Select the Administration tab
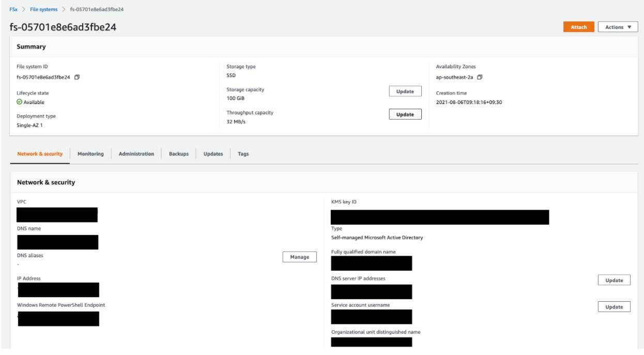Image resolution: width=644 pixels, height=355 pixels. pyautogui.click(x=136, y=154)
